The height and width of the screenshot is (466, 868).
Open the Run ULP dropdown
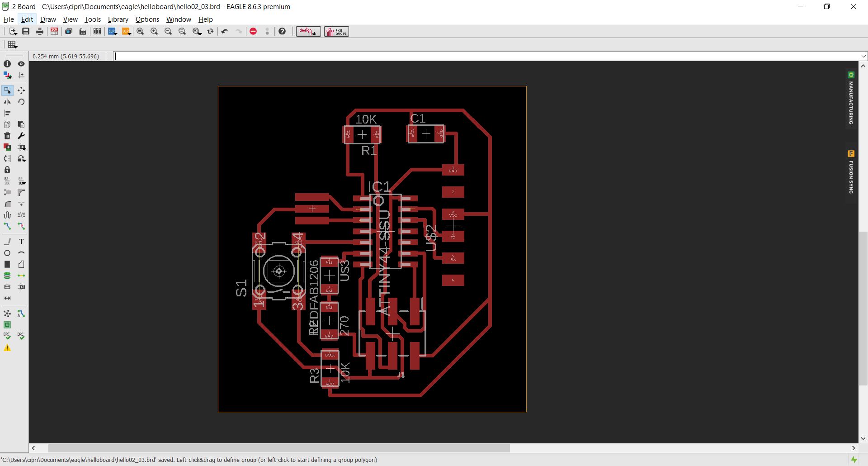click(127, 31)
